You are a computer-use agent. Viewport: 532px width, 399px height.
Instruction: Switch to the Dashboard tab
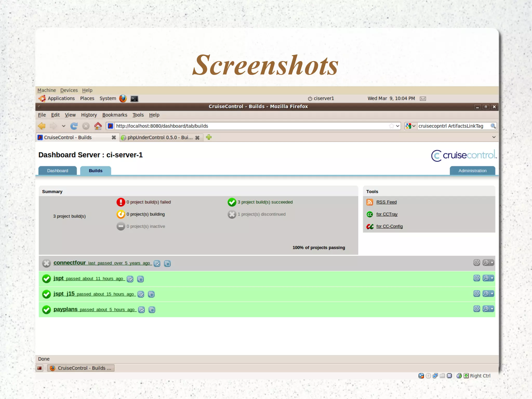pos(58,171)
